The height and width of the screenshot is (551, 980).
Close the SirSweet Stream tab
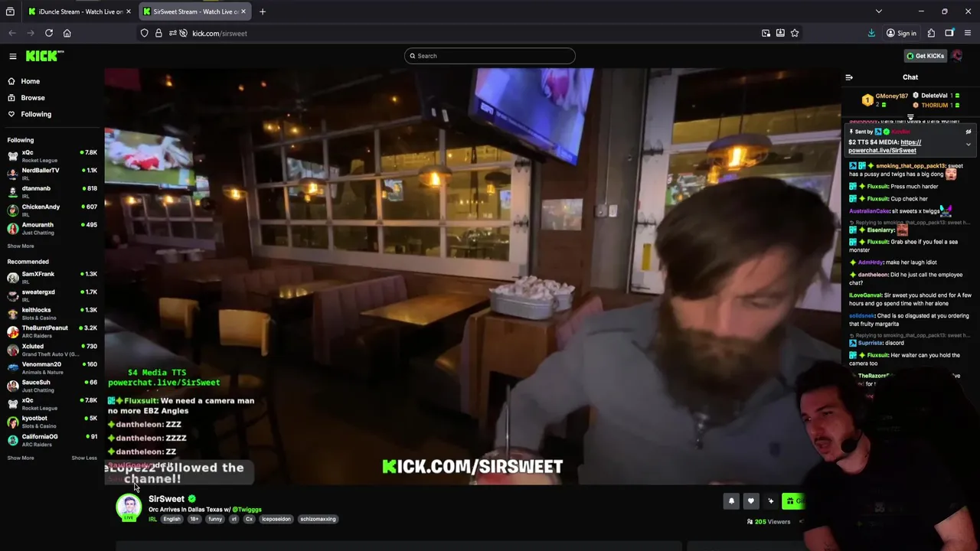(x=243, y=11)
